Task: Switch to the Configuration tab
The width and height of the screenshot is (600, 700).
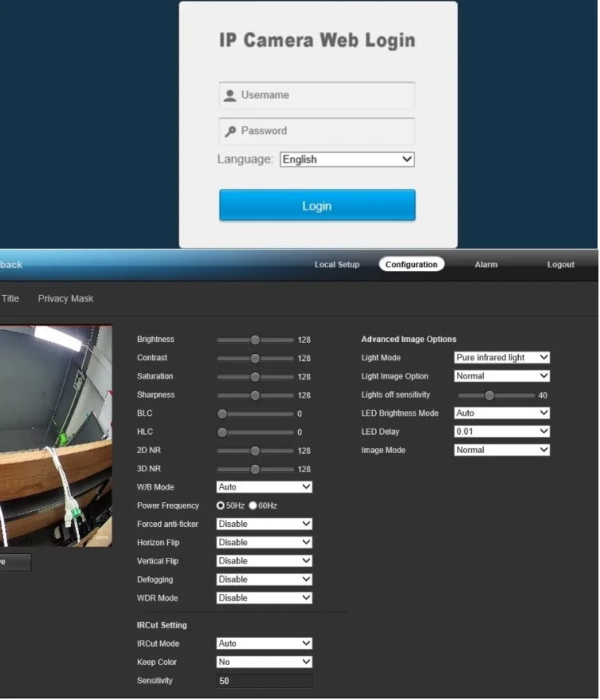Action: coord(411,265)
